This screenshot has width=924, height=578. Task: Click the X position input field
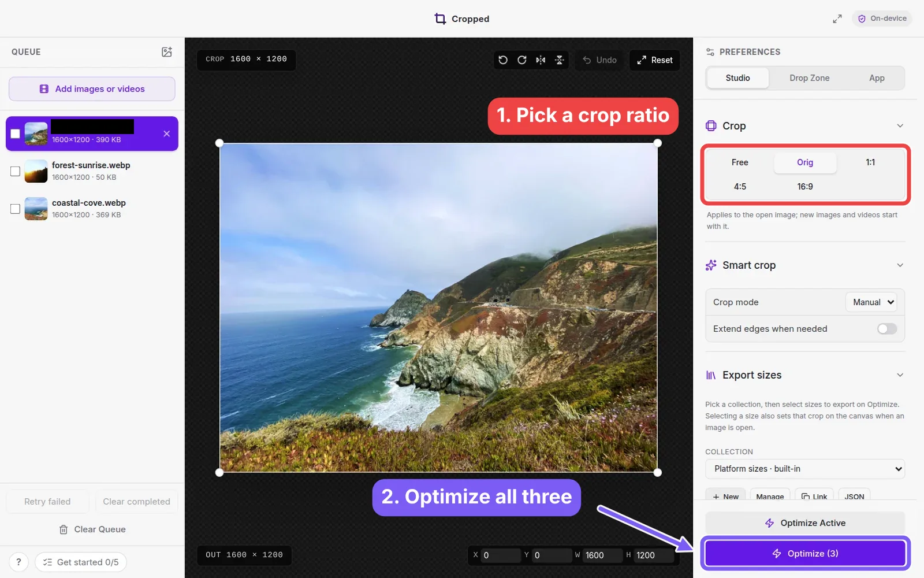coord(501,555)
